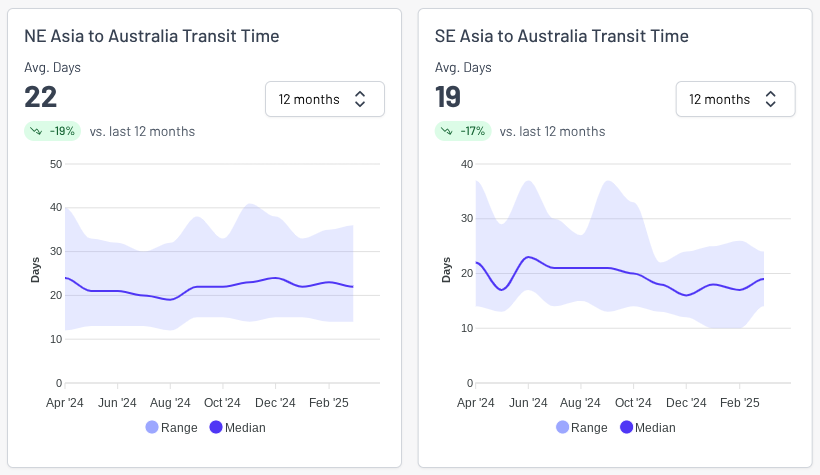Click the average value 22
This screenshot has width=820, height=475.
click(40, 97)
